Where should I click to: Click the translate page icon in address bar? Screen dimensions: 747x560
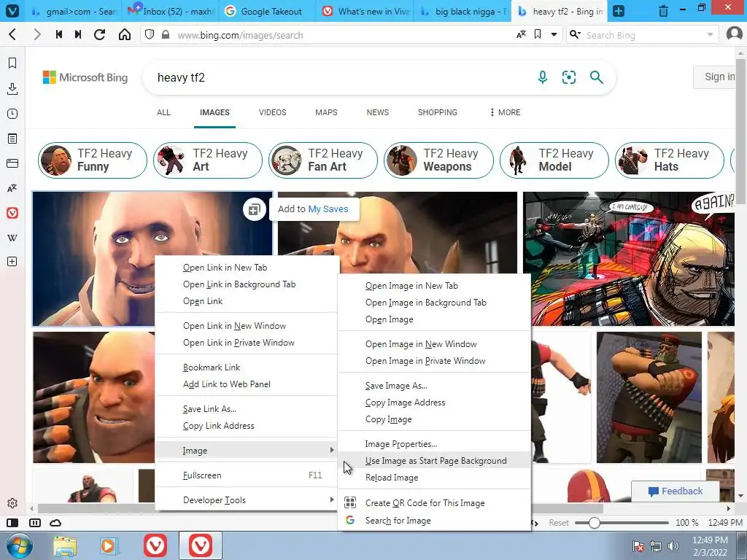point(521,34)
